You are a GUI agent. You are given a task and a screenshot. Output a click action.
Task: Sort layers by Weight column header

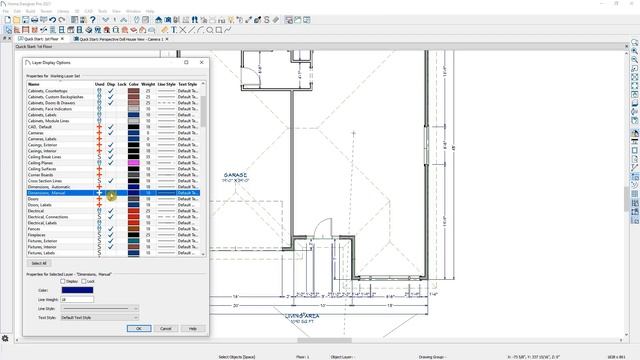pos(148,84)
